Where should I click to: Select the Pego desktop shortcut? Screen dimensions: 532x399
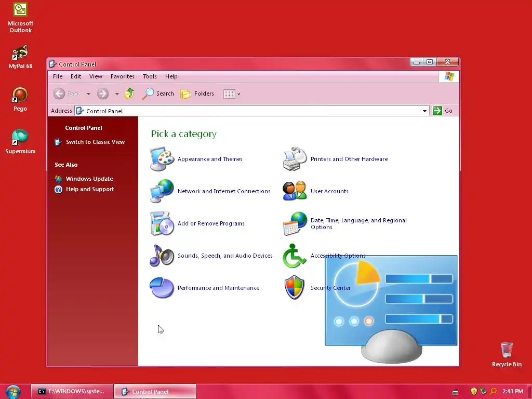pos(20,99)
